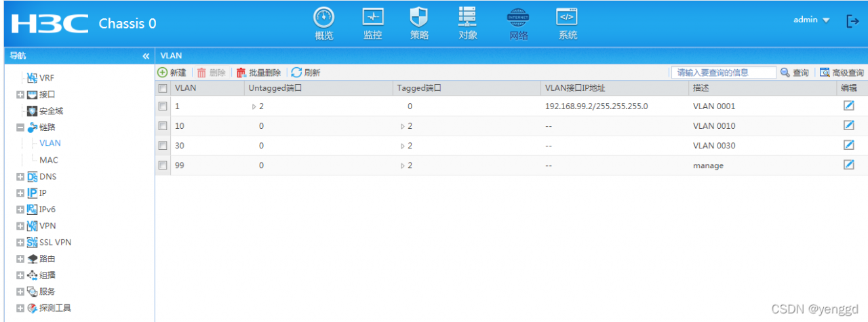Open the 策略 policy shield icon
This screenshot has width=868, height=322.
click(x=419, y=17)
